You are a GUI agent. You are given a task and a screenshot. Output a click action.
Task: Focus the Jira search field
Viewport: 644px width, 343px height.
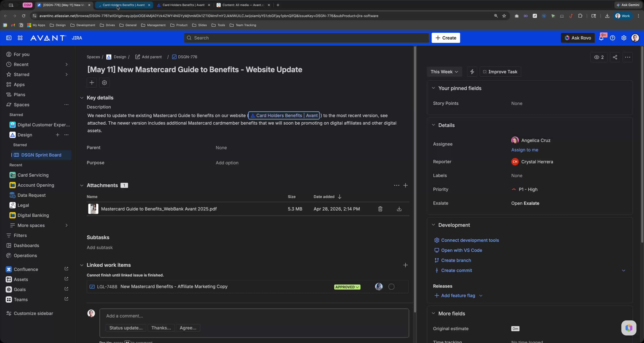pos(306,38)
